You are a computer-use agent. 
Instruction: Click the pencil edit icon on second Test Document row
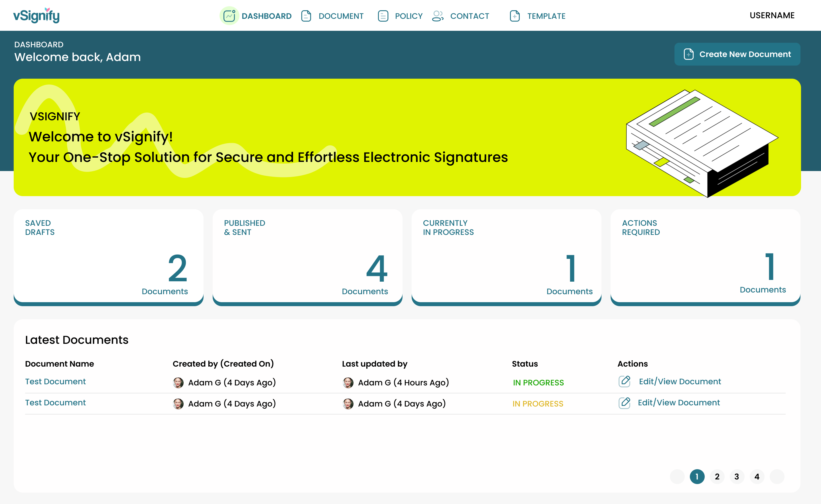625,403
